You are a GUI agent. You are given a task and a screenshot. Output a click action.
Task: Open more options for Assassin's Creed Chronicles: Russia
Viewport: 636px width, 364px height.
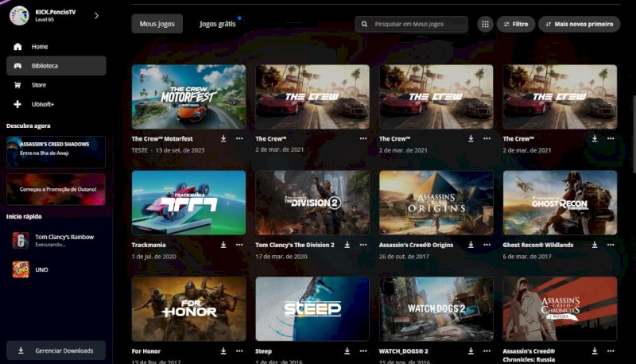click(611, 351)
